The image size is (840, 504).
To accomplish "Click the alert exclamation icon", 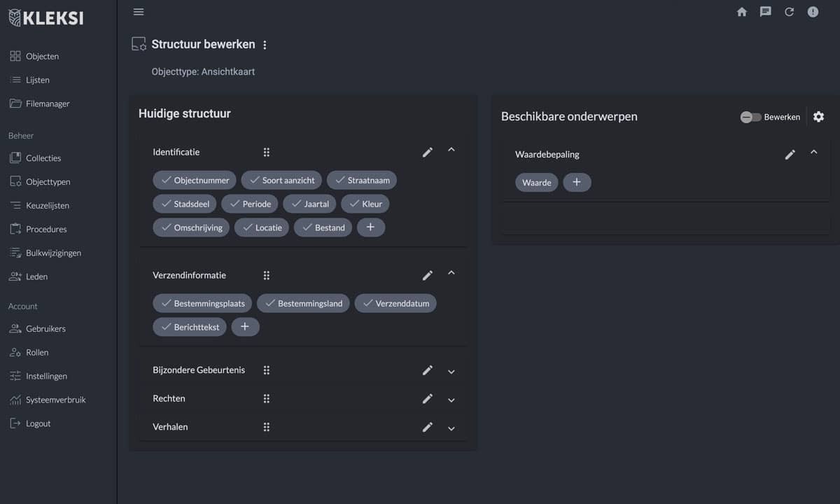I will click(x=813, y=12).
